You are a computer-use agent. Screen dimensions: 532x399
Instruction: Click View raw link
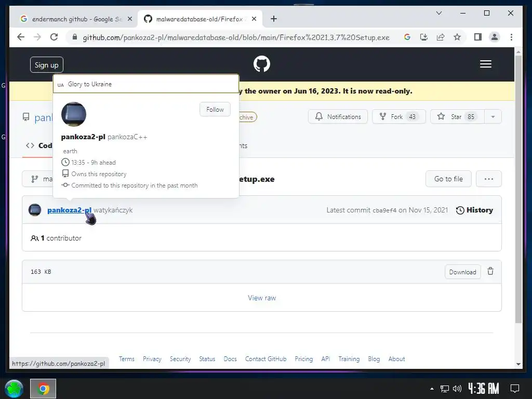[262, 298]
